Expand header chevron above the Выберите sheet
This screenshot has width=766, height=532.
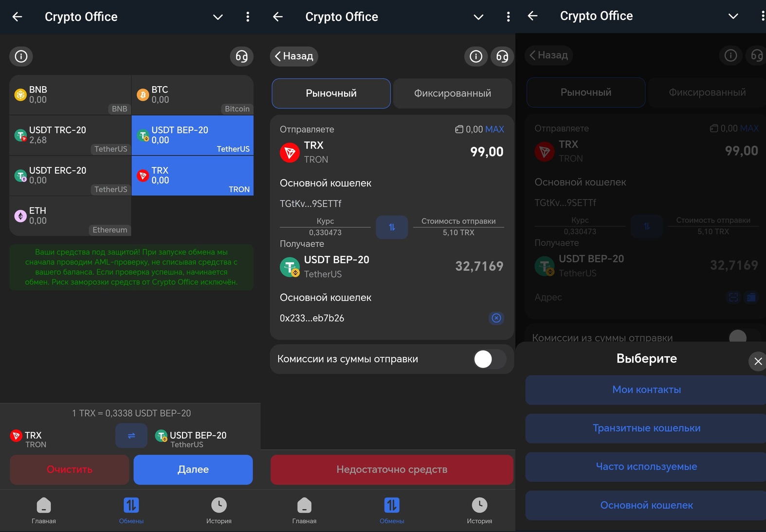click(x=733, y=16)
